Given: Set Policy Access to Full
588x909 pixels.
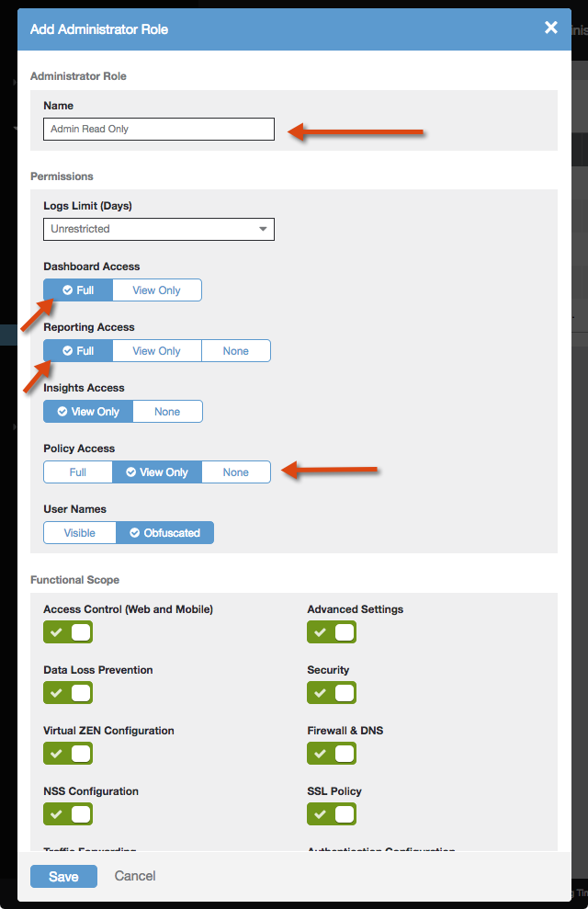Looking at the screenshot, I should point(78,472).
